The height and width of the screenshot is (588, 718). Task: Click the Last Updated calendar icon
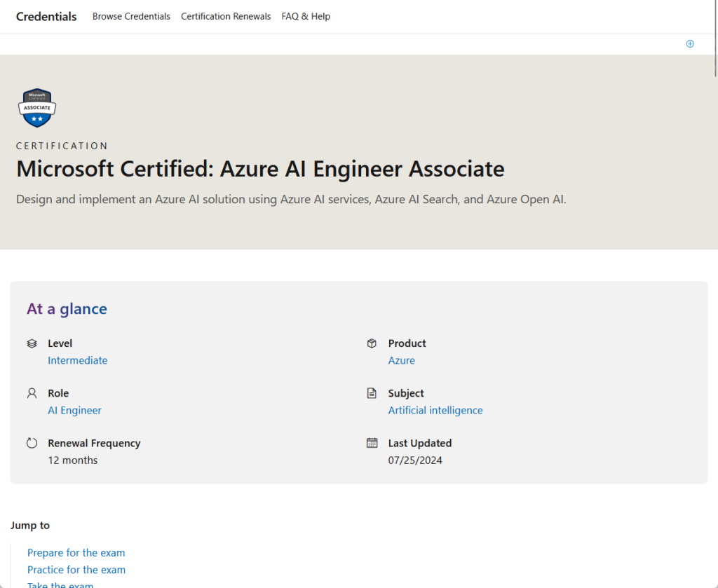coord(372,442)
